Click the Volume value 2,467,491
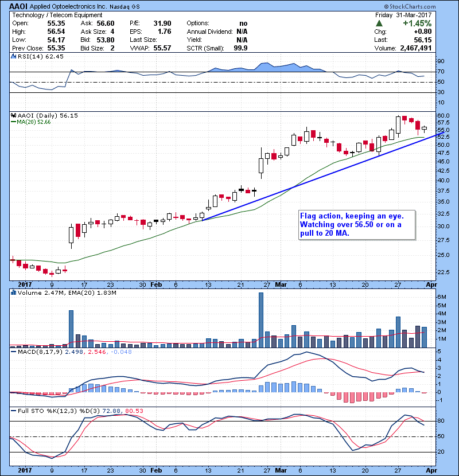459x476 pixels. [x=416, y=48]
